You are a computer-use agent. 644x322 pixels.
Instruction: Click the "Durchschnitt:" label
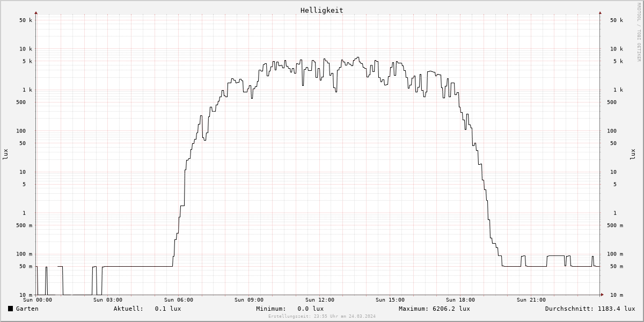click(569, 309)
